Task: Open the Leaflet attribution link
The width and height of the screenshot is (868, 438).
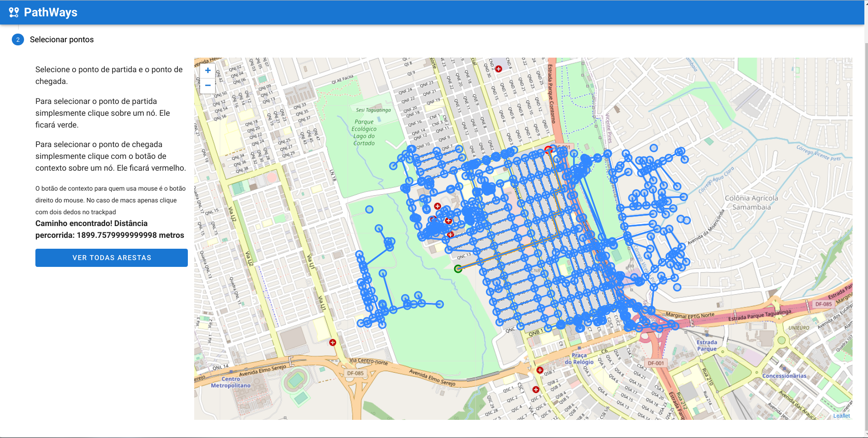Action: click(841, 416)
